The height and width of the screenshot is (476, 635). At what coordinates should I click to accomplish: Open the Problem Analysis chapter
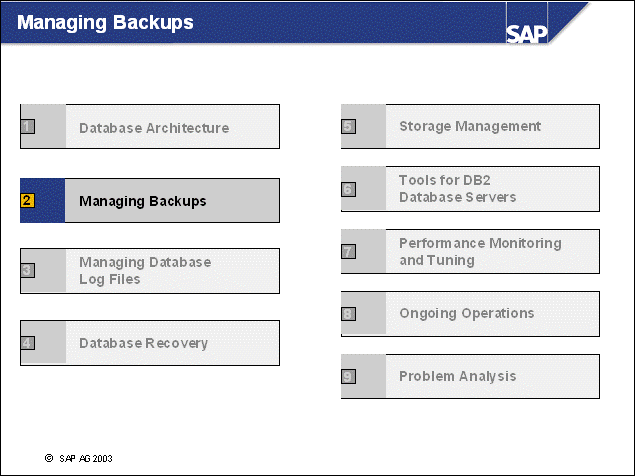point(457,376)
